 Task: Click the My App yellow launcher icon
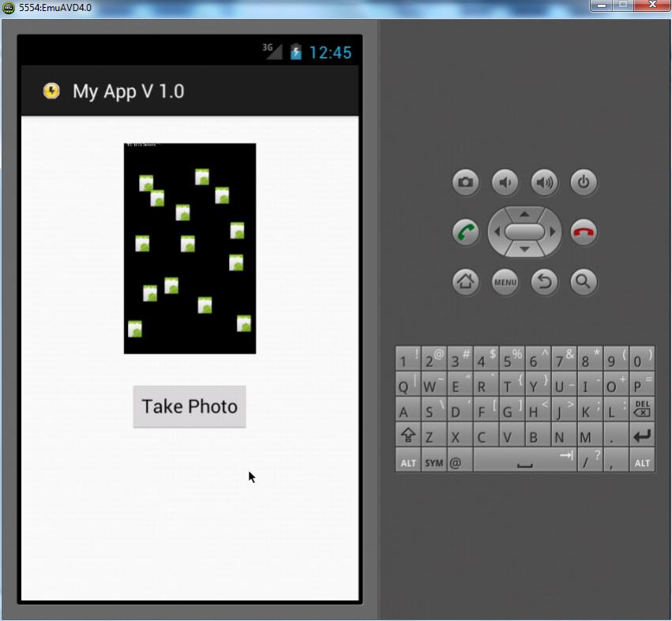tap(51, 91)
